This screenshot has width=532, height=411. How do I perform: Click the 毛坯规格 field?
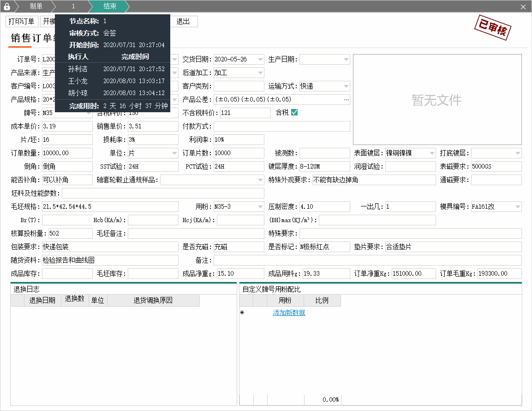coord(110,206)
